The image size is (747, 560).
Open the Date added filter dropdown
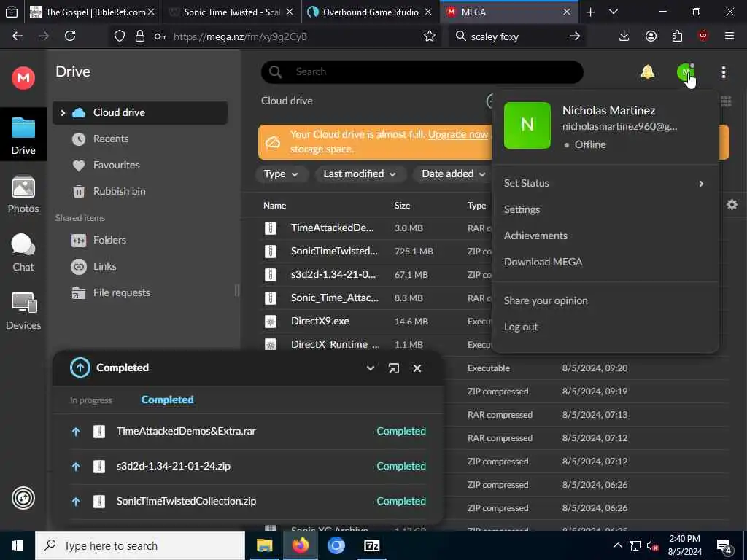(453, 174)
